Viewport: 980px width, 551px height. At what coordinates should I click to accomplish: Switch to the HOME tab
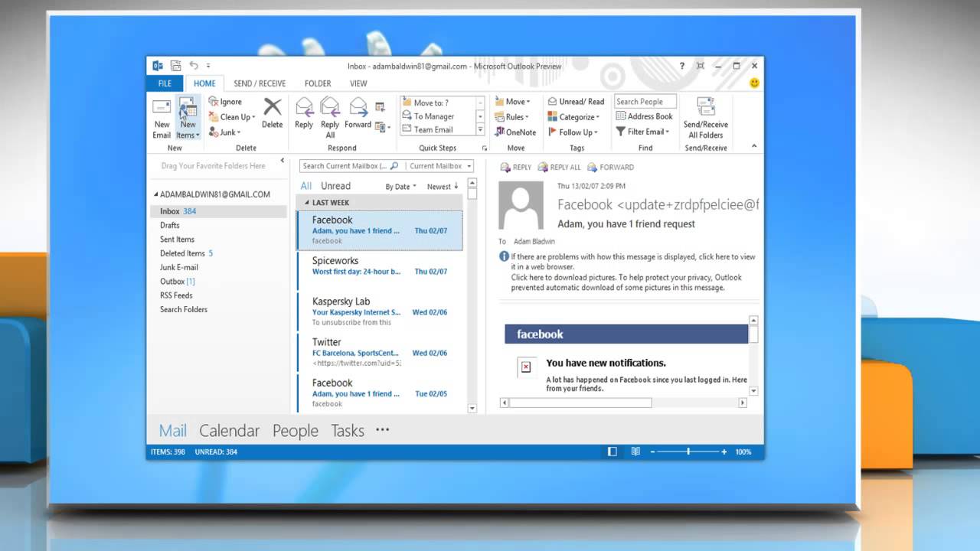[204, 83]
